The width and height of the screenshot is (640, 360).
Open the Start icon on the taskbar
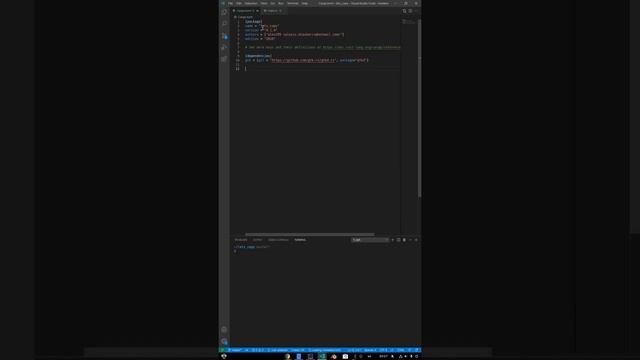224,356
